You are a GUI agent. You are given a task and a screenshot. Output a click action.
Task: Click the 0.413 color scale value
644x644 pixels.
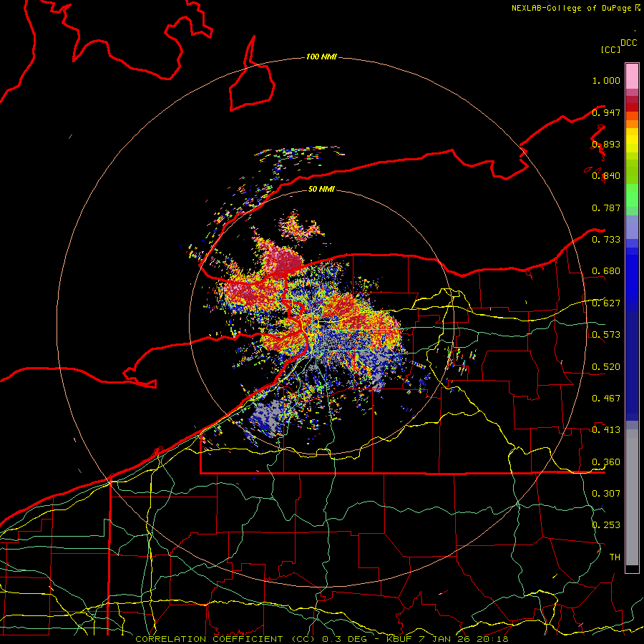tap(606, 430)
